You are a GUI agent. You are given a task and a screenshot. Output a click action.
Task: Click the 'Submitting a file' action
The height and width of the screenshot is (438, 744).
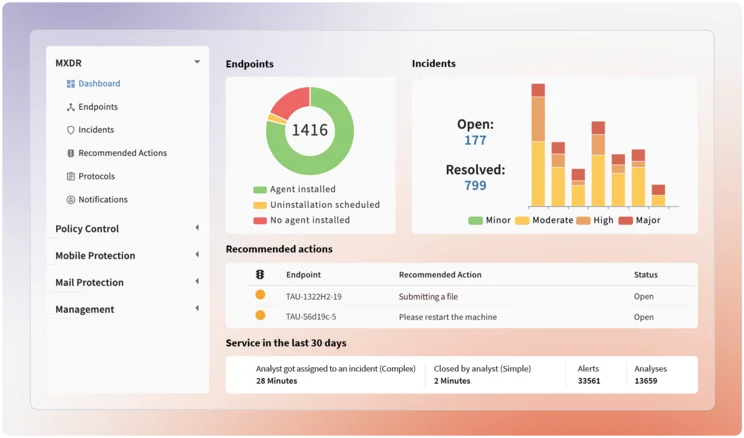click(428, 297)
